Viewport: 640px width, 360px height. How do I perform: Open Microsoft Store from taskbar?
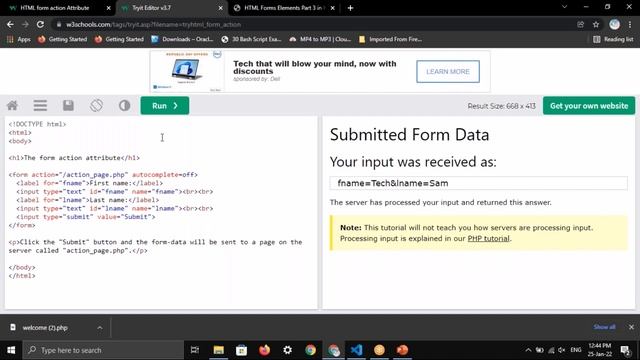pyautogui.click(x=242, y=350)
